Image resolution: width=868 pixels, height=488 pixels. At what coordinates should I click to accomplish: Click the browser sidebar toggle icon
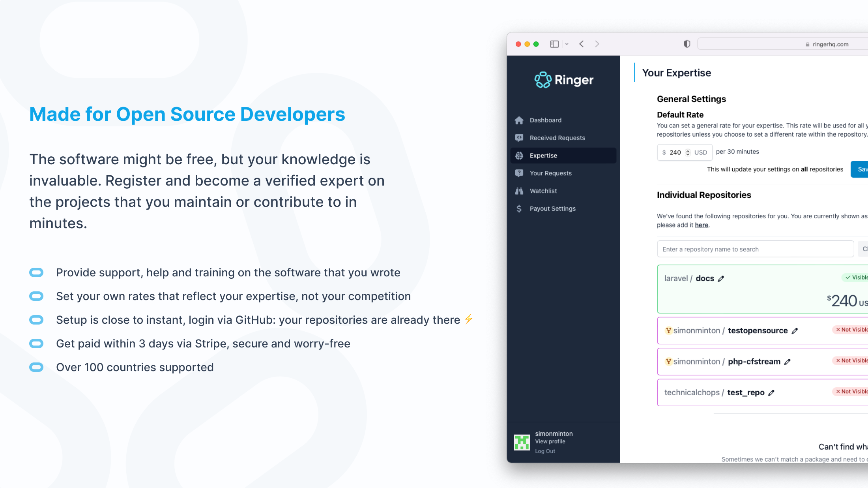point(554,44)
